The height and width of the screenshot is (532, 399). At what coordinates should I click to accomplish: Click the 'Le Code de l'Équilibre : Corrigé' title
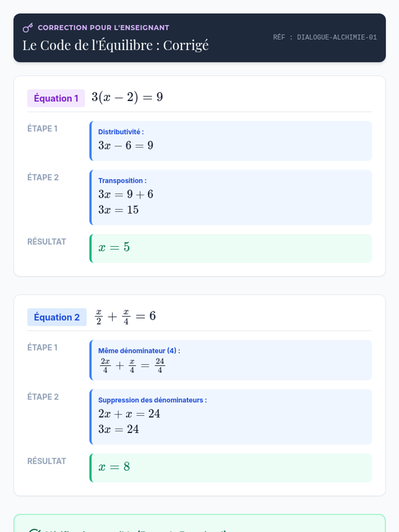pyautogui.click(x=115, y=45)
